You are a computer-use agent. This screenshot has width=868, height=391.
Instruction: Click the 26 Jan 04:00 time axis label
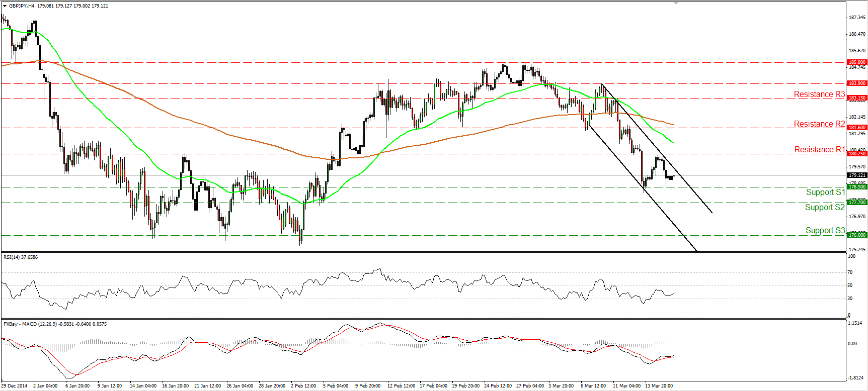point(240,386)
